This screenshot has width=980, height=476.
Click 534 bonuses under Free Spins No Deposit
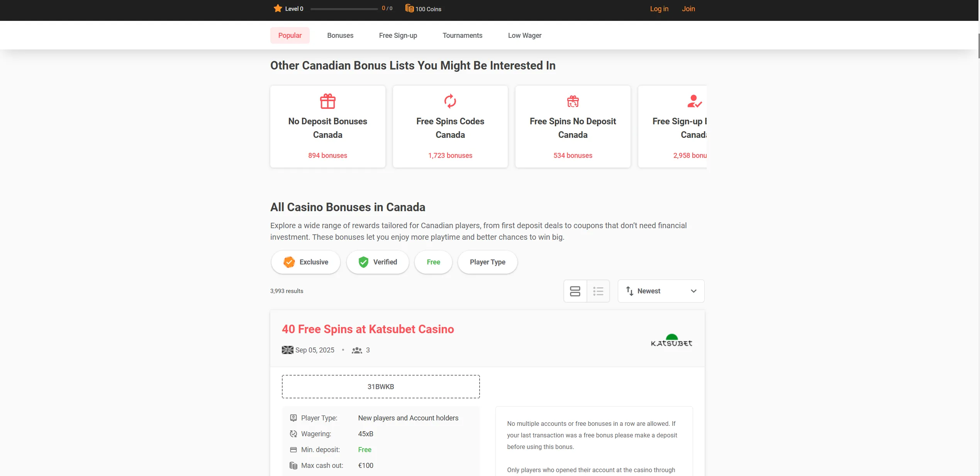573,156
